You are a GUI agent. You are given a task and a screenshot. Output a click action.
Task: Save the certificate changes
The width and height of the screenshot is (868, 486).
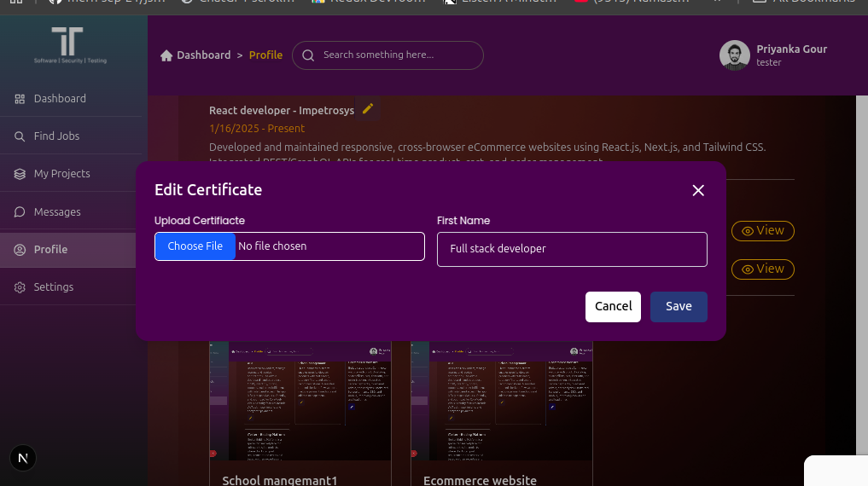click(x=679, y=307)
